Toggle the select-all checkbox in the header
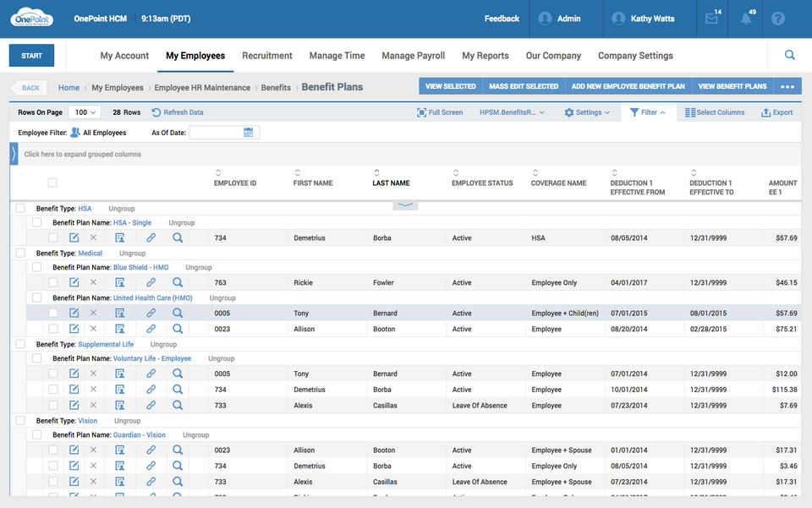 [53, 183]
